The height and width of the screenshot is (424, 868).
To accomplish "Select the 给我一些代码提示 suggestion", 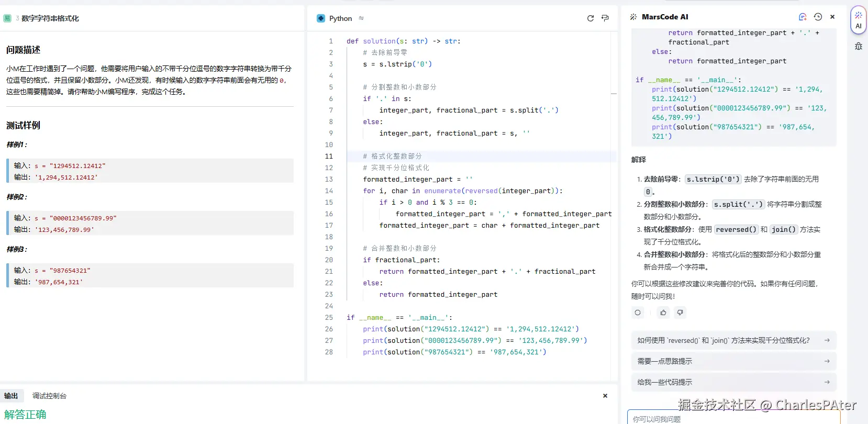I will [x=733, y=382].
